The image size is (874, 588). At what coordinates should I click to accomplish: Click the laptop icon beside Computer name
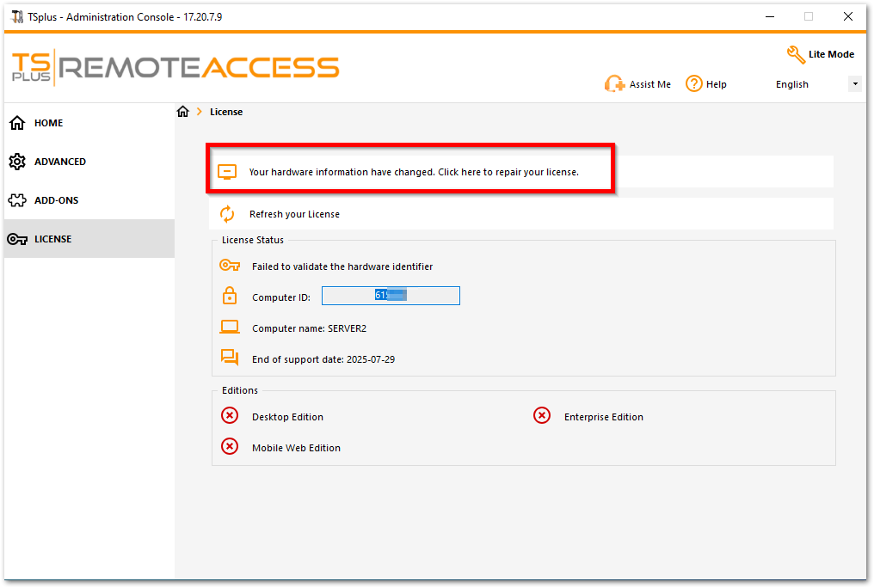[x=230, y=328]
